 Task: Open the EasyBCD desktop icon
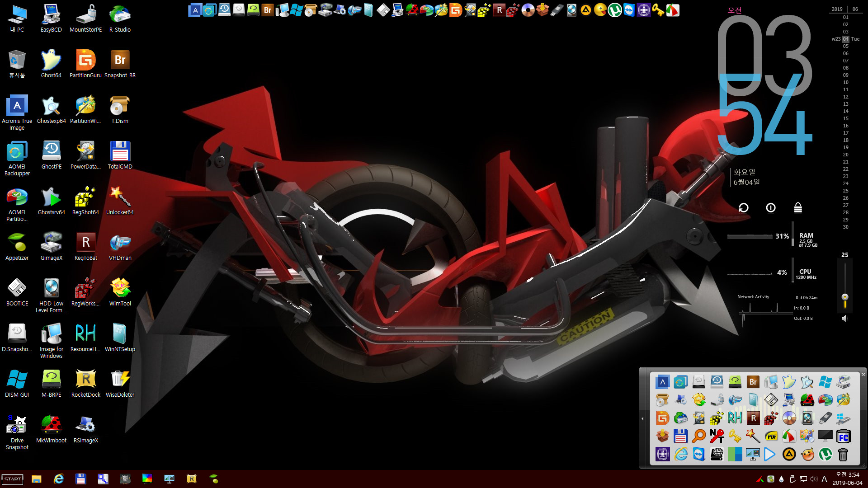click(51, 19)
